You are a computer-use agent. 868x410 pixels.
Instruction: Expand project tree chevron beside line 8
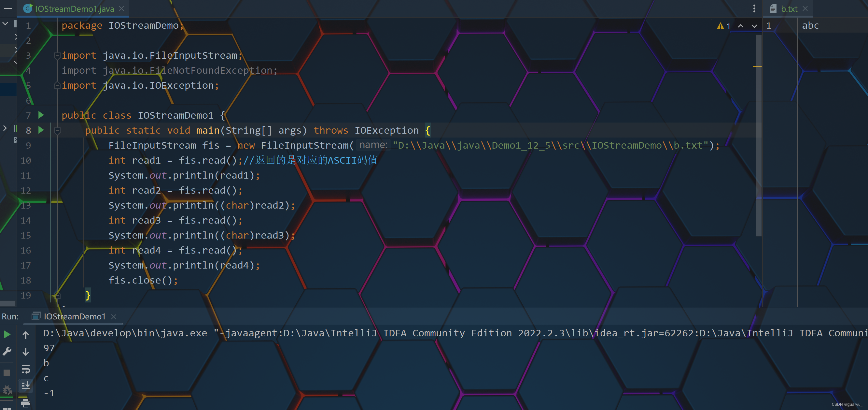click(x=5, y=128)
